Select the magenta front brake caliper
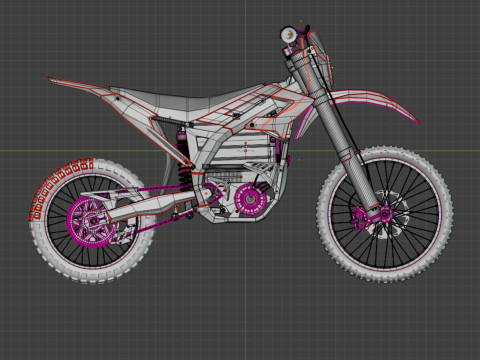 (360, 218)
